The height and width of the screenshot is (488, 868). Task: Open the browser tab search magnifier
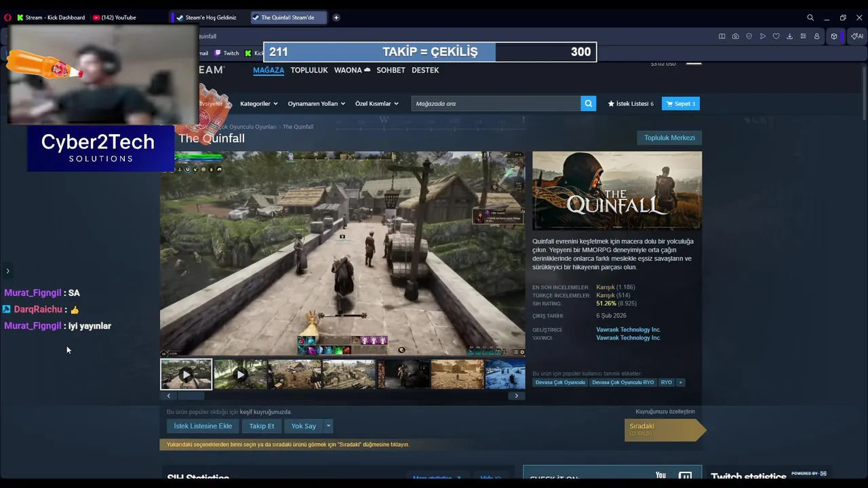810,18
